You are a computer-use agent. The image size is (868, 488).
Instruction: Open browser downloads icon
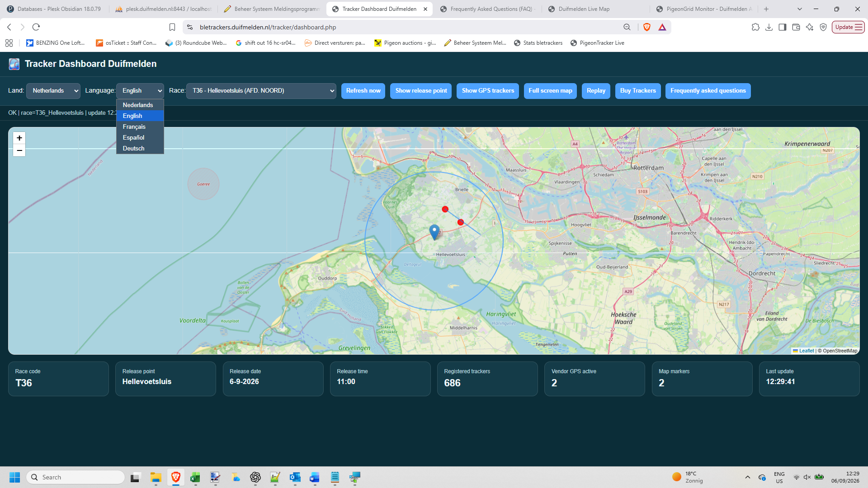tap(769, 27)
